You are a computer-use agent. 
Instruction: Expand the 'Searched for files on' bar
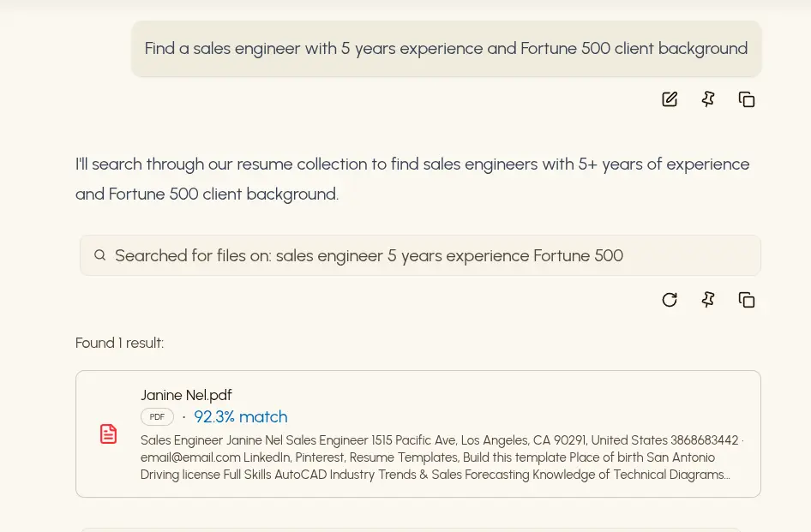420,255
